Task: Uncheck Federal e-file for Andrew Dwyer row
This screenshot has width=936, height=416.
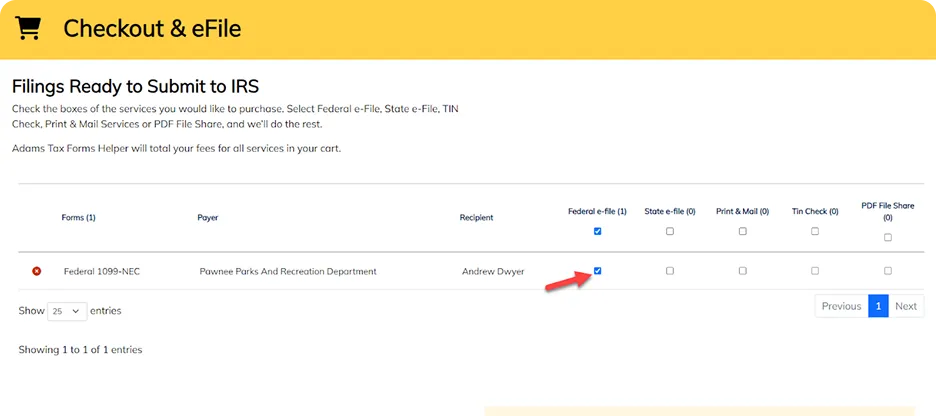Action: point(598,271)
